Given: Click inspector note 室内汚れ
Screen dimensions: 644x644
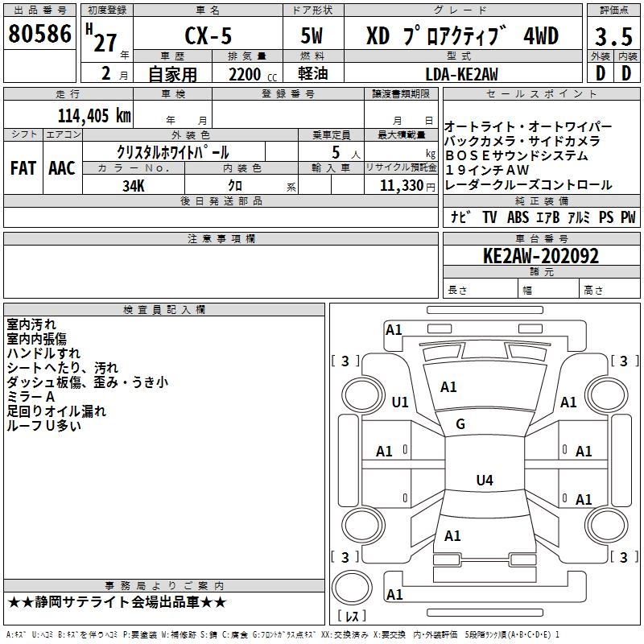Looking at the screenshot, I should pos(31,324).
